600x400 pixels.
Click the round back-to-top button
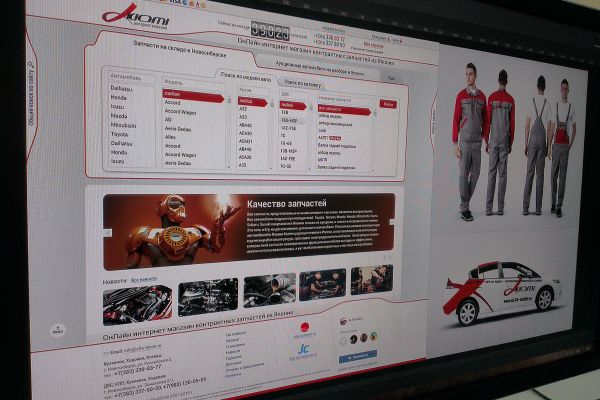tap(57, 330)
